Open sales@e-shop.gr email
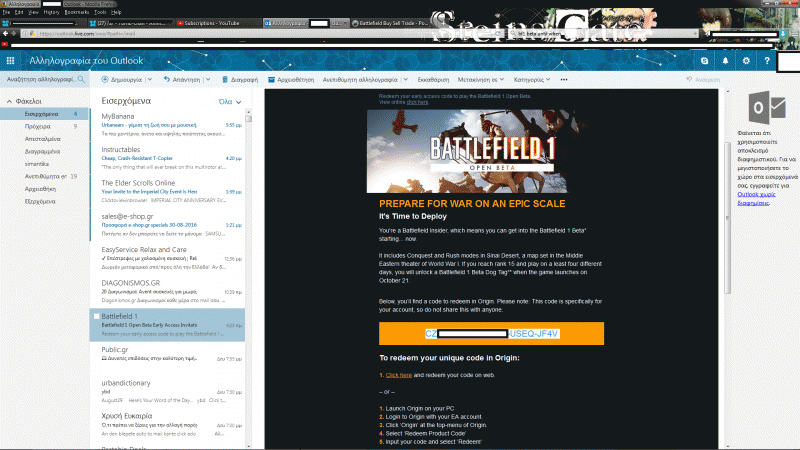Image resolution: width=800 pixels, height=450 pixels. [167, 225]
